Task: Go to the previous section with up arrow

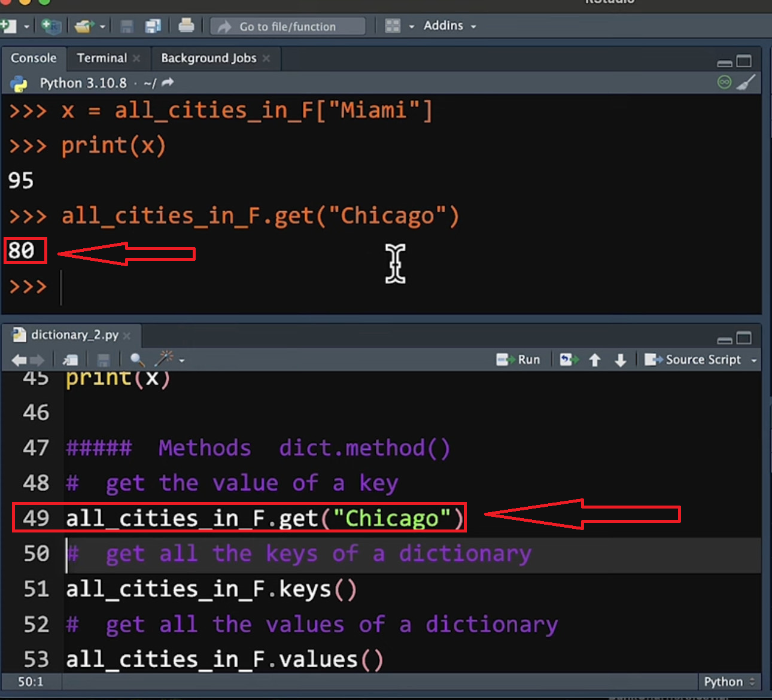Action: [594, 360]
